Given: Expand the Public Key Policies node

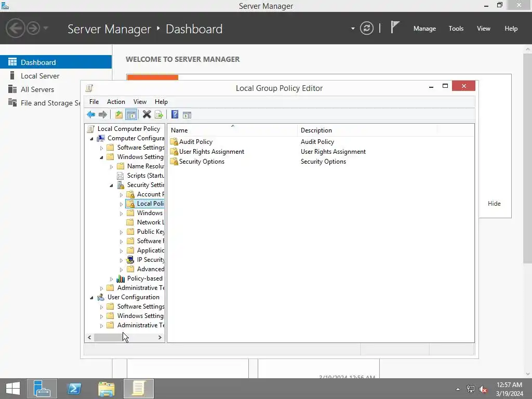Looking at the screenshot, I should 121,232.
